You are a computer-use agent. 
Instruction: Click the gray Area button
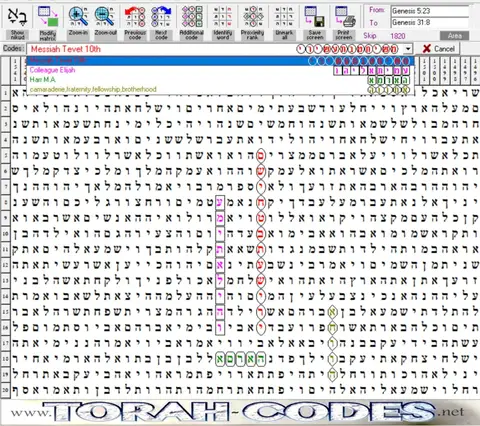(x=455, y=36)
